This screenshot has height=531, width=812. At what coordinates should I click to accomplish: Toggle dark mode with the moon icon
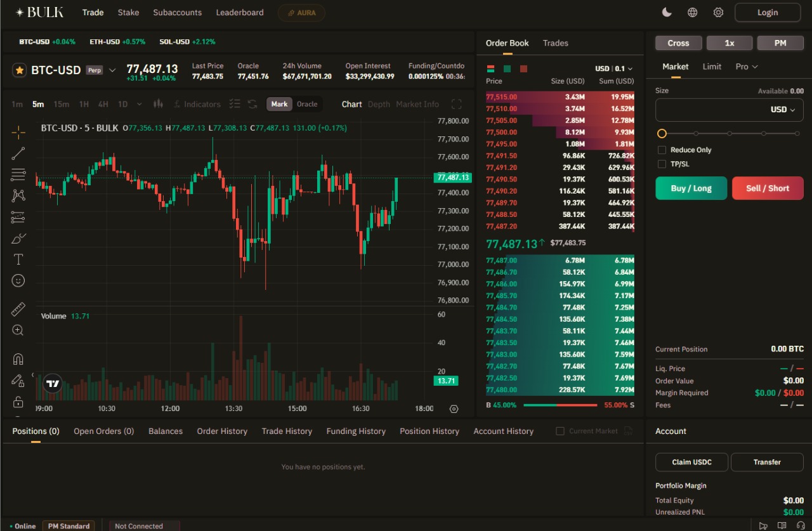(667, 12)
